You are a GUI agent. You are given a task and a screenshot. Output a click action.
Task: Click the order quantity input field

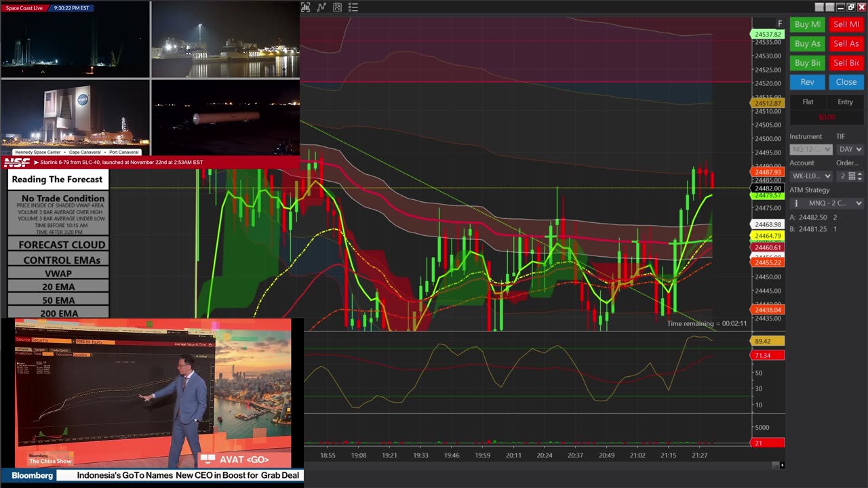coord(842,176)
